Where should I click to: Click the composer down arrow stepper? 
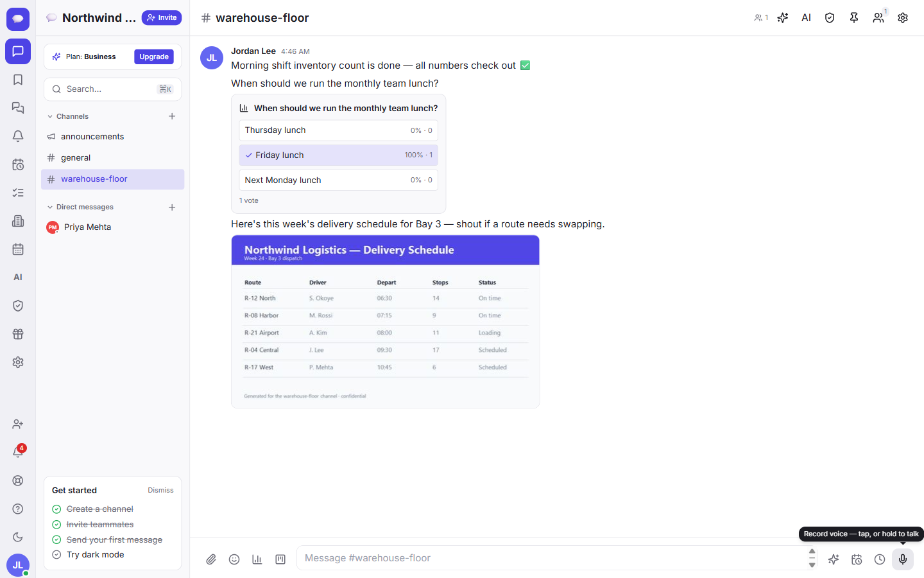[812, 565]
